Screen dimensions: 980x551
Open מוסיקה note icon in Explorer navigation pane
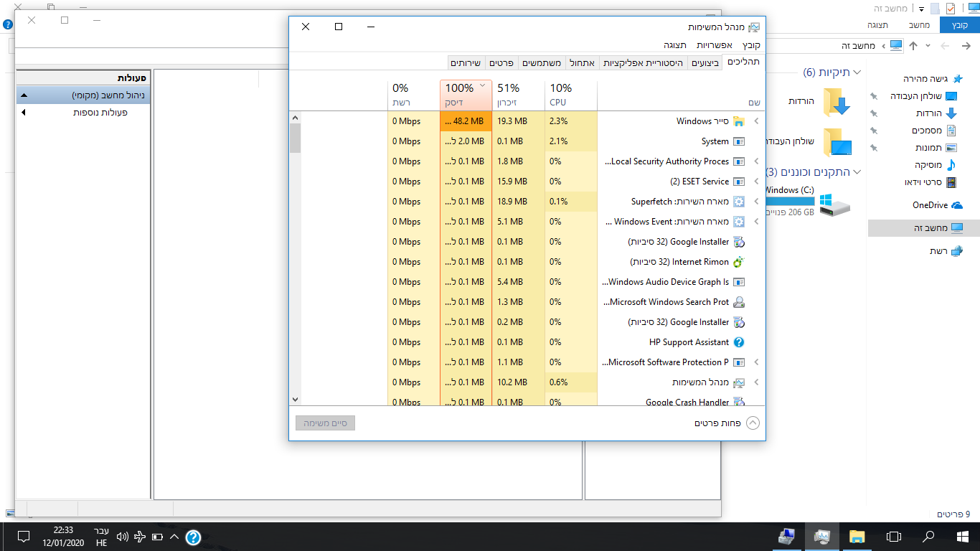[x=951, y=165]
